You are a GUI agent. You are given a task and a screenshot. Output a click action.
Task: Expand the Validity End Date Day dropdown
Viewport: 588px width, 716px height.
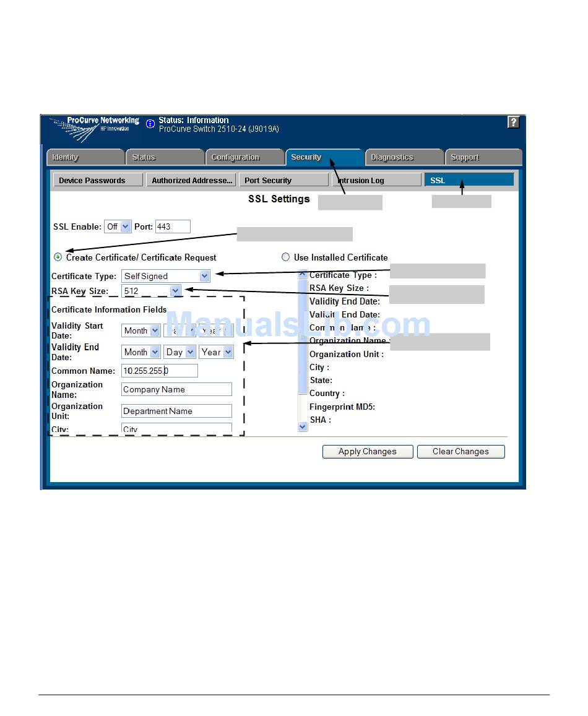coord(180,352)
